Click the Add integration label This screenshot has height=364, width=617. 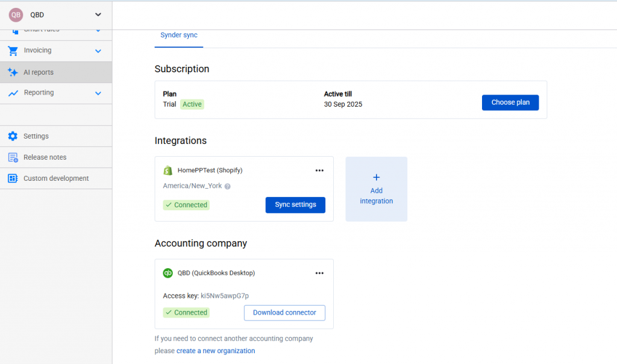376,196
